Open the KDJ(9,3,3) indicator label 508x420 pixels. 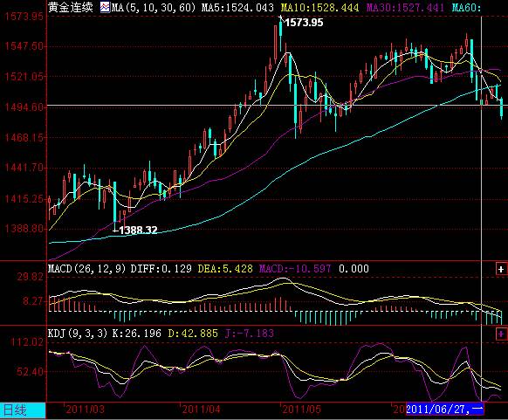[78, 334]
